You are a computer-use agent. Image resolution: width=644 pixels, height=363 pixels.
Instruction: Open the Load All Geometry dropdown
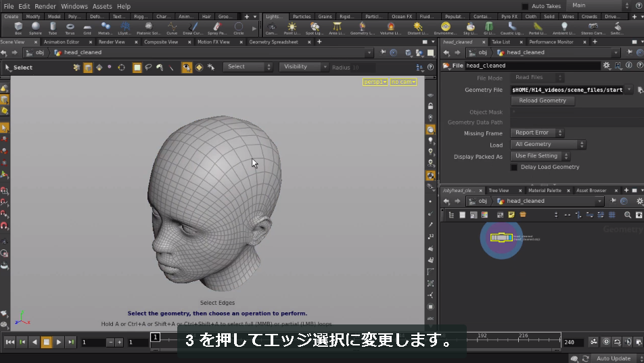pyautogui.click(x=548, y=144)
